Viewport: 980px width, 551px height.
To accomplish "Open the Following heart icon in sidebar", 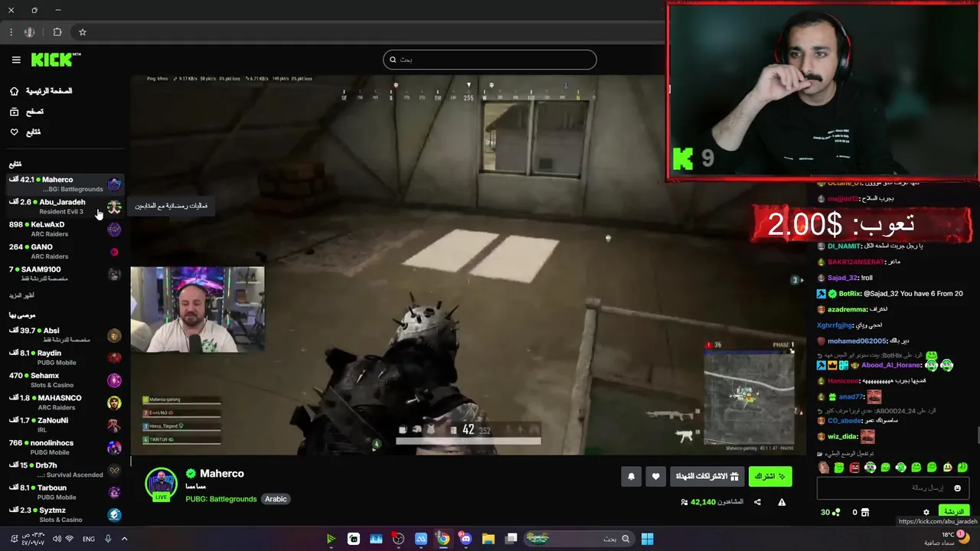I will 14,132.
